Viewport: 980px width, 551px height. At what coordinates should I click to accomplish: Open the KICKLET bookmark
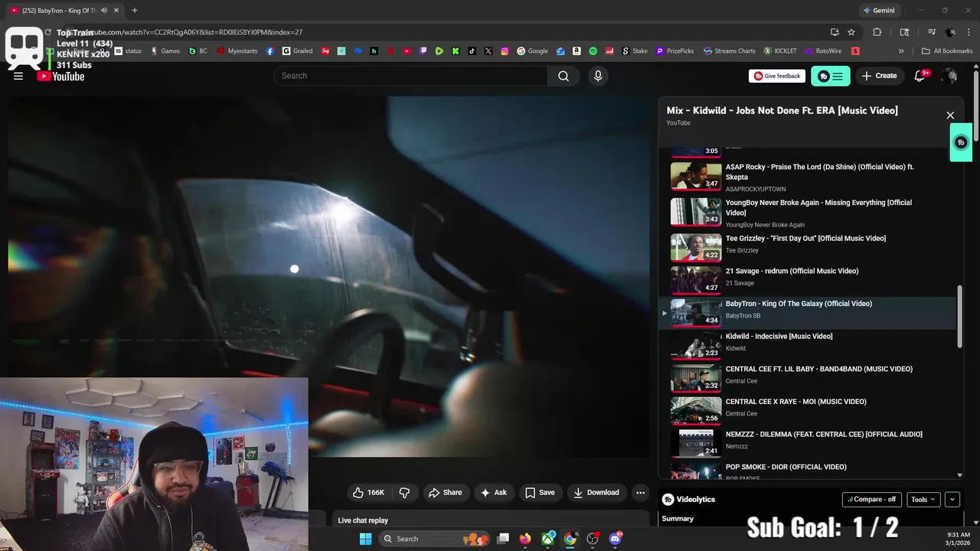pos(780,51)
